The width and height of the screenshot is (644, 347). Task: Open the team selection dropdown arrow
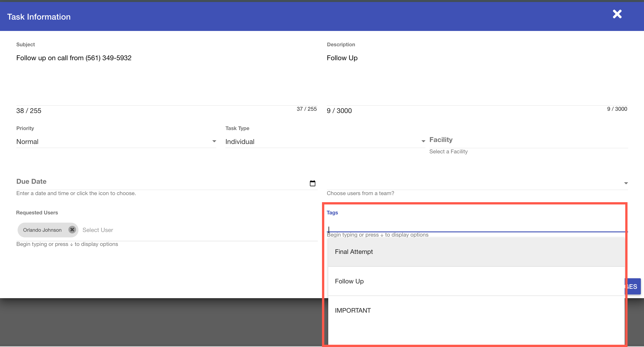(x=626, y=183)
